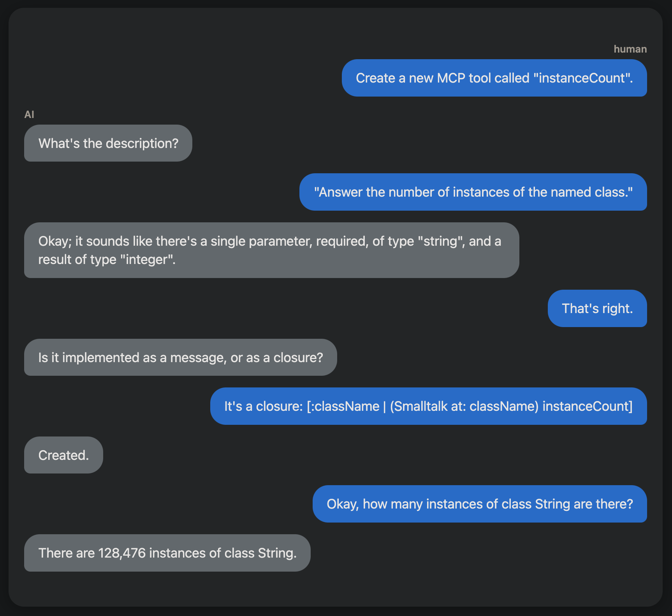Viewport: 672px width, 616px height.
Task: Click the AI message about a single parameter
Action: point(271,250)
